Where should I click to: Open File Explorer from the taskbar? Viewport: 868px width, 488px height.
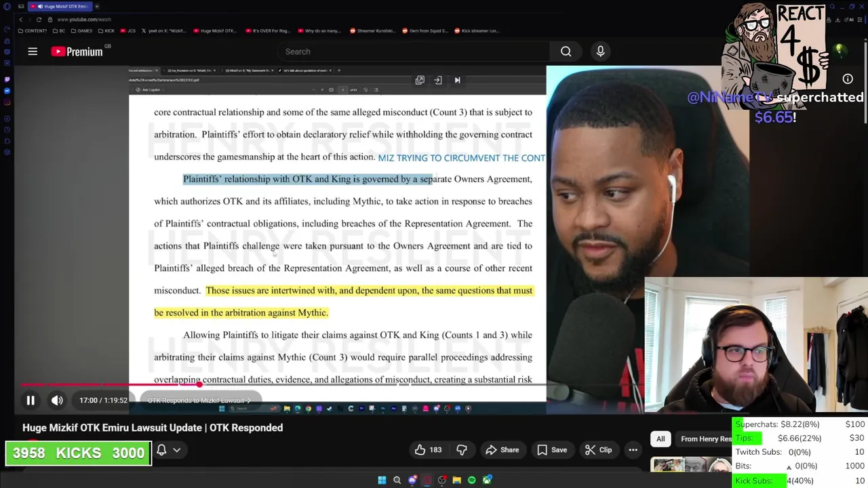[456, 481]
